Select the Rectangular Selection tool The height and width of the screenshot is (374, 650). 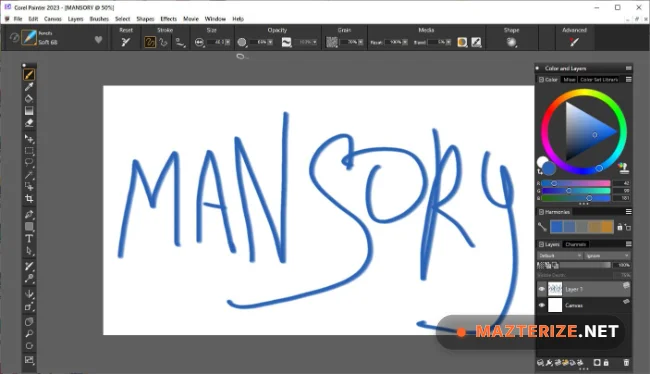click(x=29, y=151)
